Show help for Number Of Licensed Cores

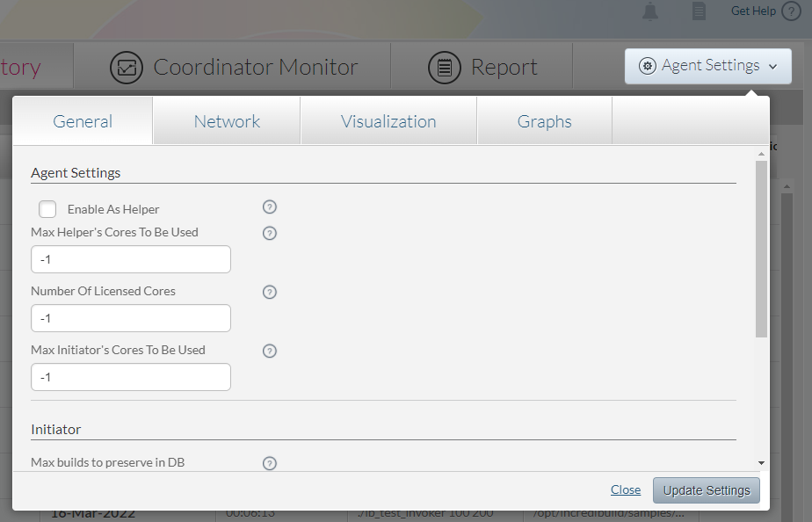pyautogui.click(x=270, y=292)
